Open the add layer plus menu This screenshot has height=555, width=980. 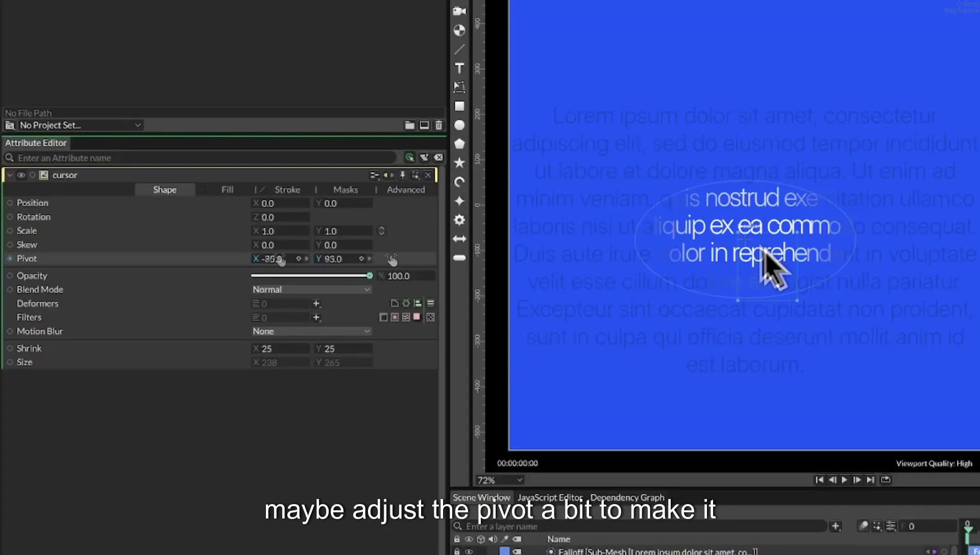point(836,526)
